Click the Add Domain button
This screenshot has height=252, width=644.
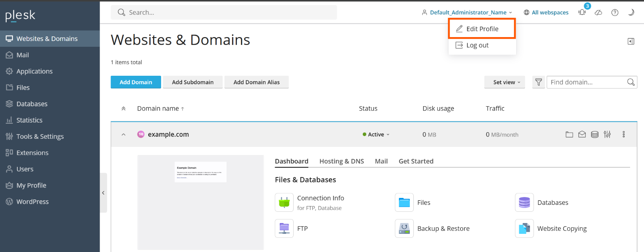pyautogui.click(x=136, y=82)
